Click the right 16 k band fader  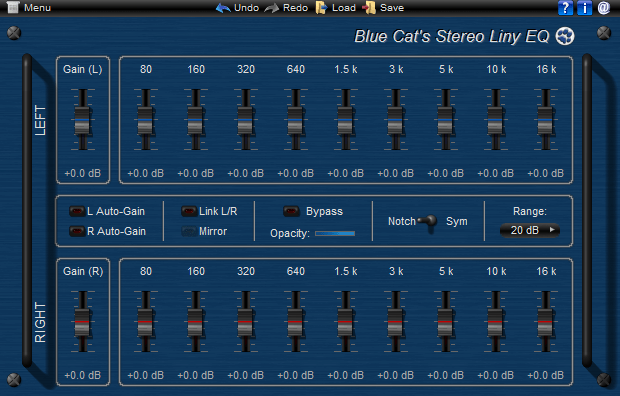click(545, 322)
